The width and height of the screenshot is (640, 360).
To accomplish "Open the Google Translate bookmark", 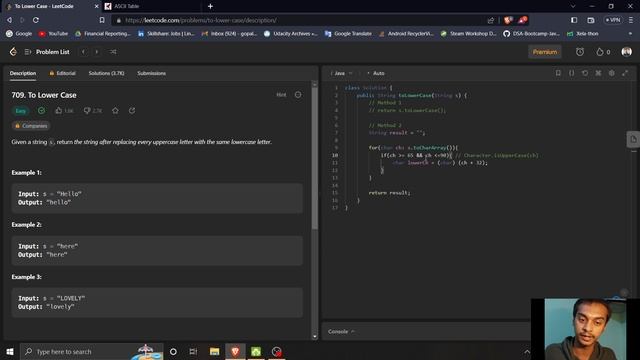I will (348, 34).
